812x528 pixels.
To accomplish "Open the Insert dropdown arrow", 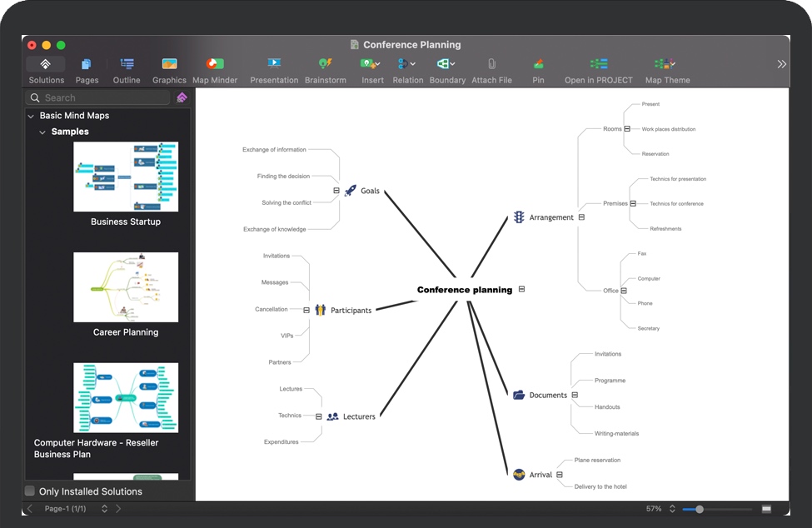I will click(x=377, y=64).
